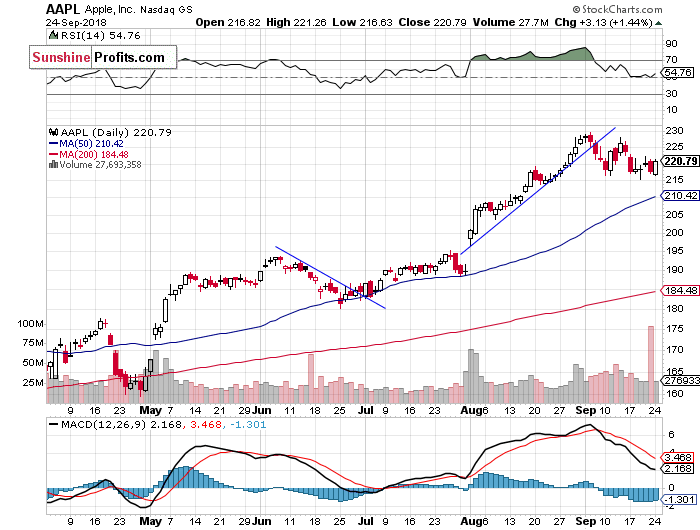Click the blue '-1.301' MACD histogram legend value
The height and width of the screenshot is (530, 700).
(x=248, y=425)
